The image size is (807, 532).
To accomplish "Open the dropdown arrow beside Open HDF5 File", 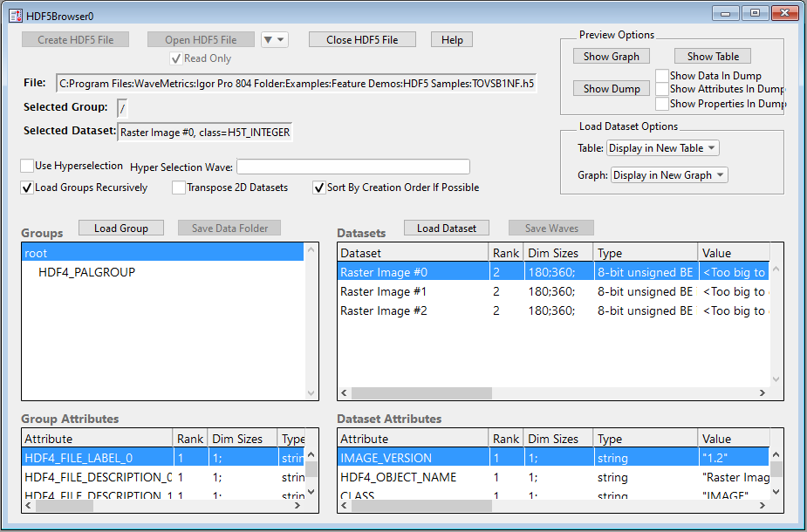I will pyautogui.click(x=274, y=40).
